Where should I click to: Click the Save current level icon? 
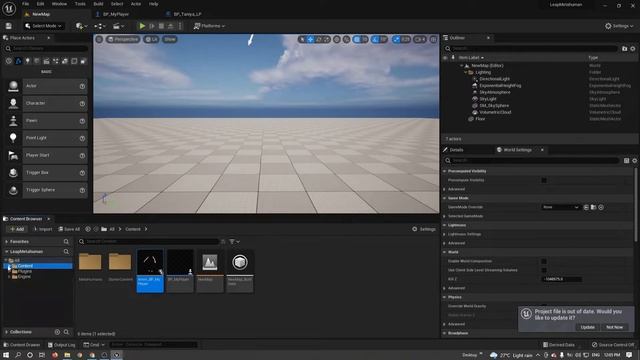pos(9,26)
